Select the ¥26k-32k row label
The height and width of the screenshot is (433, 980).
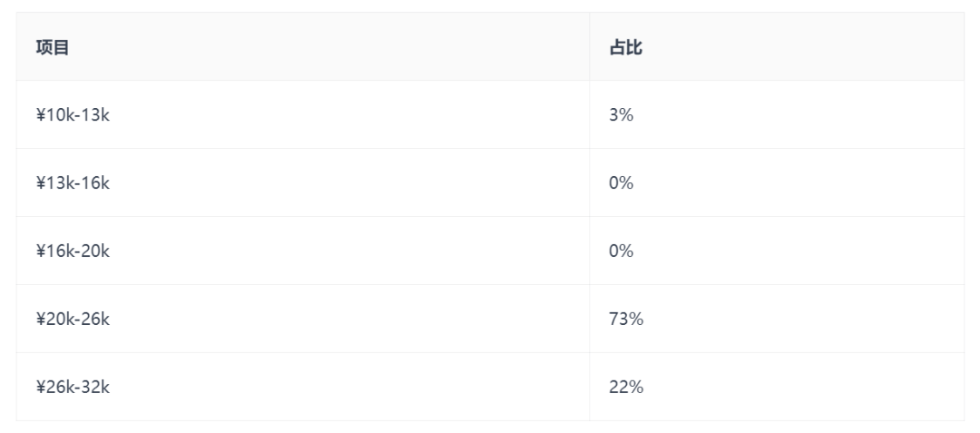tap(73, 388)
